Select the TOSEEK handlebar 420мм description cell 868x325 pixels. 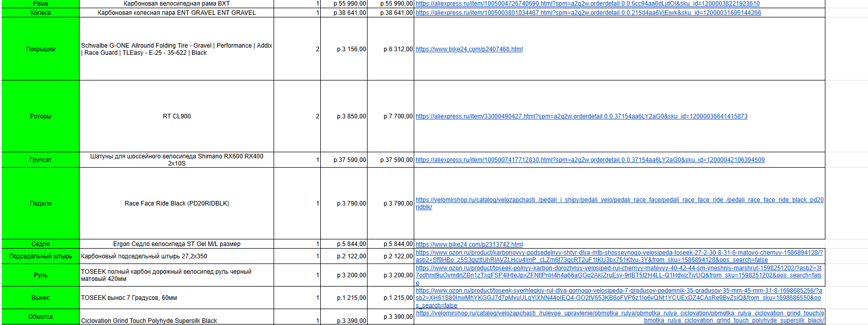click(x=177, y=275)
